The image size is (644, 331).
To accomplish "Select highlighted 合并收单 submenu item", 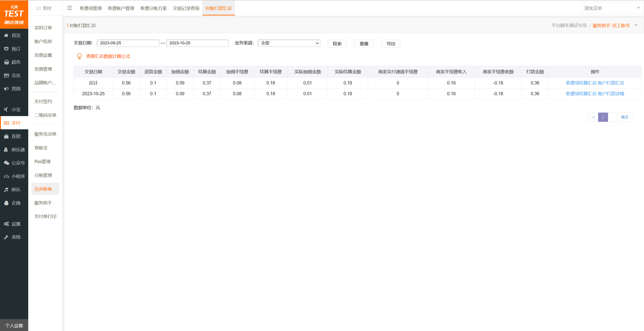I will click(x=45, y=189).
